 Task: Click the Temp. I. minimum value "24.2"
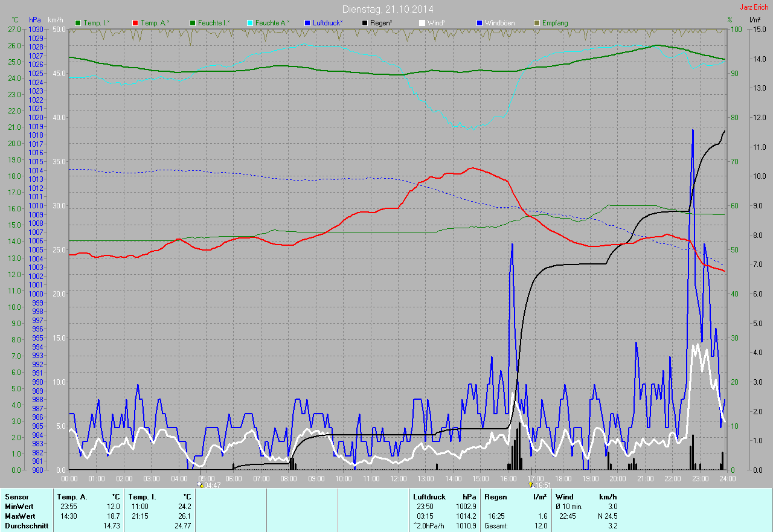[x=184, y=506]
